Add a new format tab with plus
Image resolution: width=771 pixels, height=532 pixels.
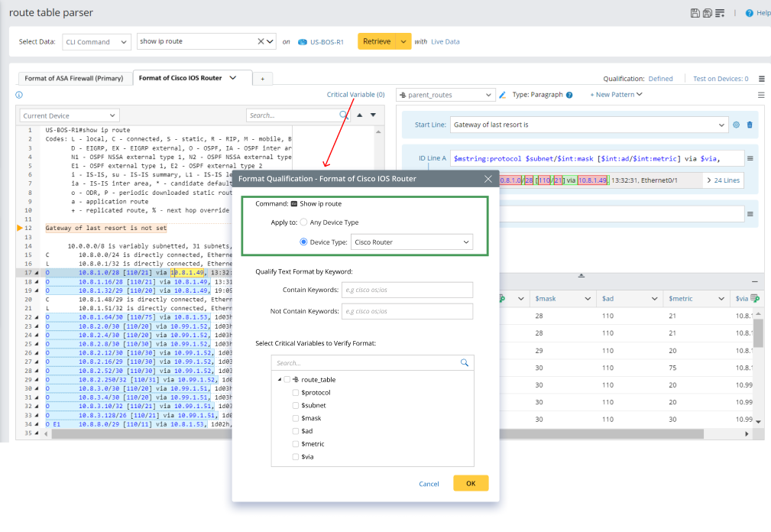coord(262,79)
